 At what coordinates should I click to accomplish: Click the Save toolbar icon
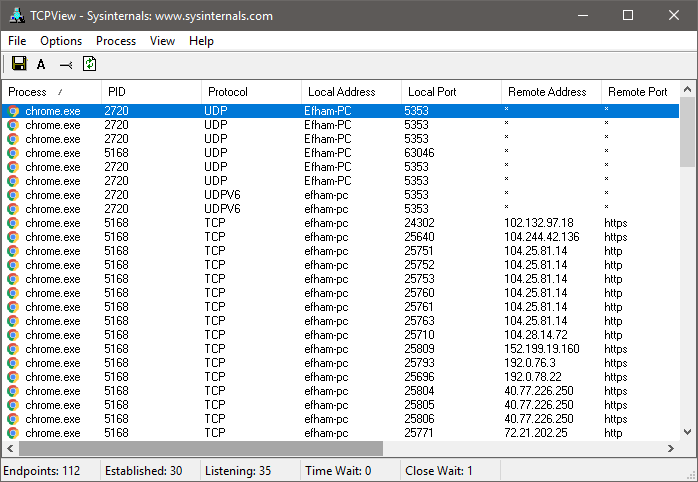[19, 64]
